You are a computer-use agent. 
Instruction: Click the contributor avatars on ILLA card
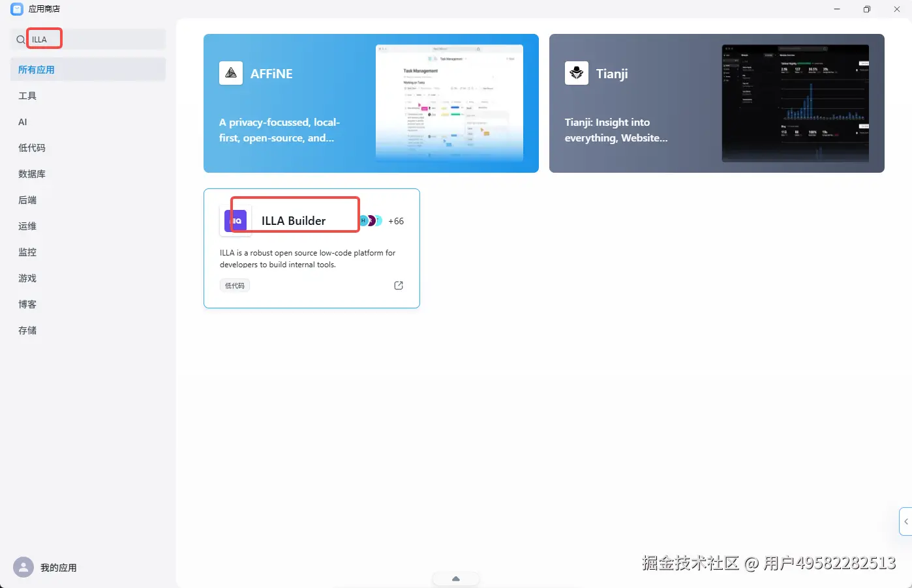pyautogui.click(x=371, y=221)
